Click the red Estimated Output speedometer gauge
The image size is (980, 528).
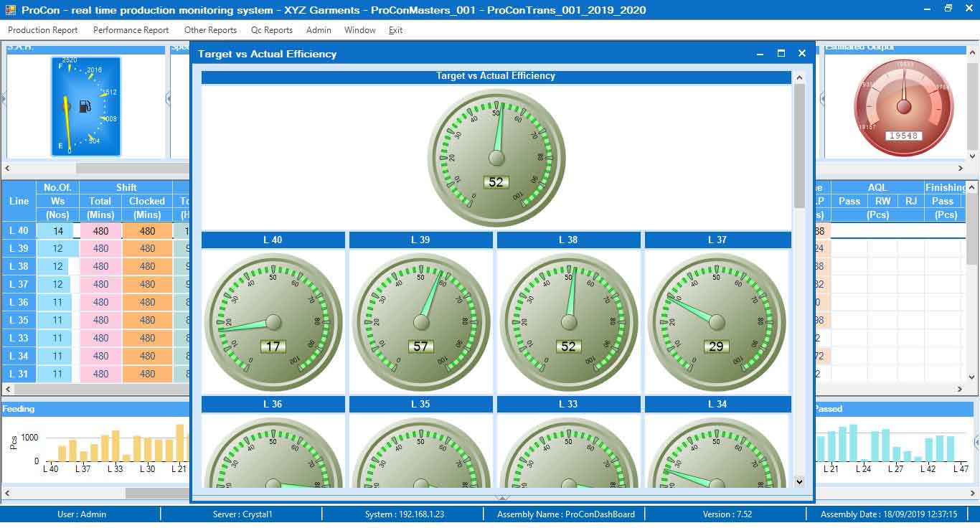point(904,107)
